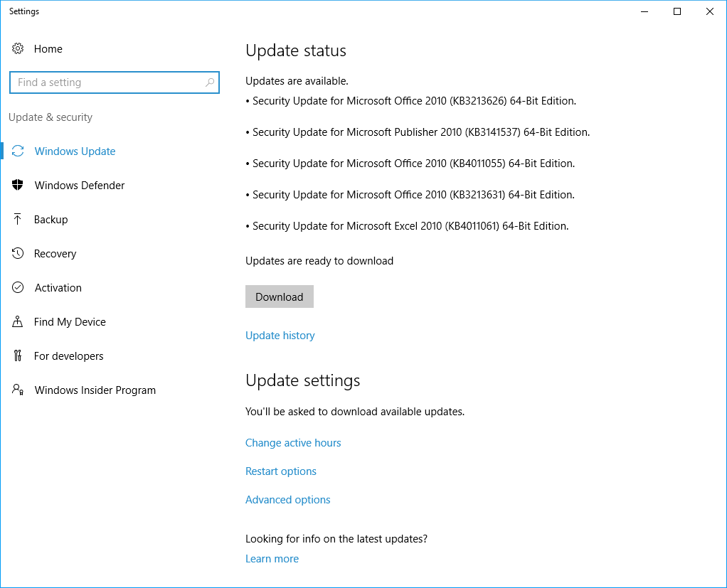The width and height of the screenshot is (727, 588).
Task: Open the Windows Defender settings page
Action: (80, 186)
